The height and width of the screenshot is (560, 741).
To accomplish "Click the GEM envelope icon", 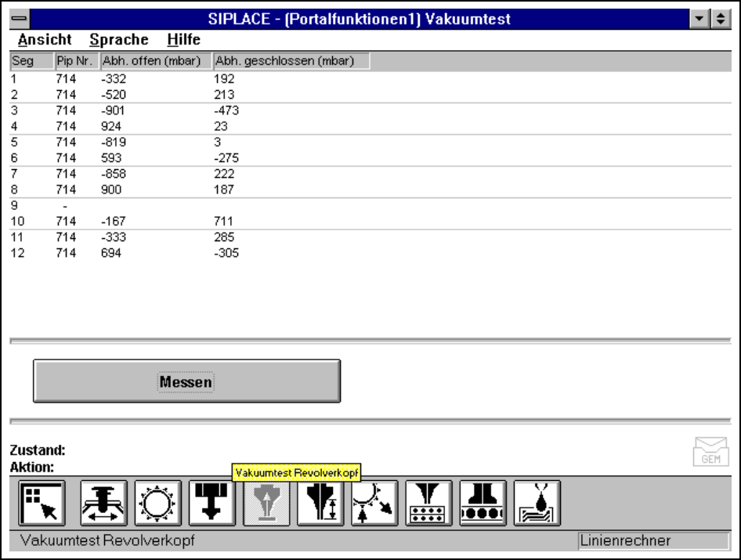I will 710,452.
